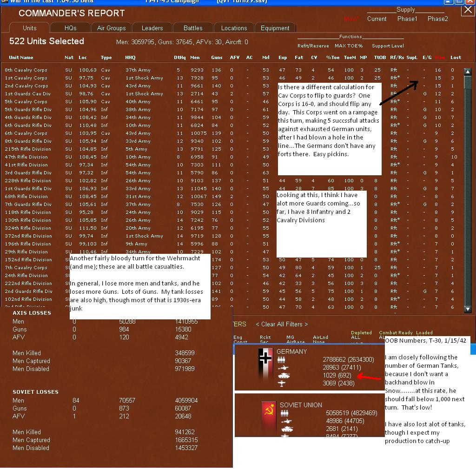Click Germany's tank count icon
476x470 pixels.
[284, 376]
